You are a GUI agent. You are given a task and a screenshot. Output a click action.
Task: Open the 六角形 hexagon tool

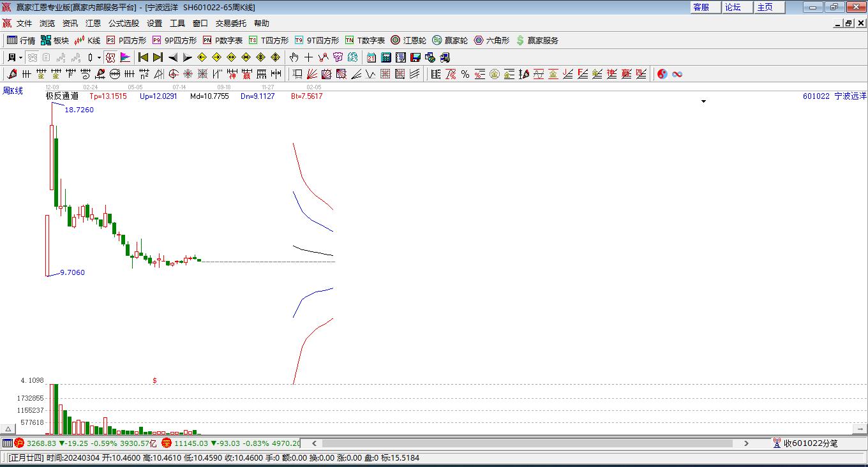[491, 40]
